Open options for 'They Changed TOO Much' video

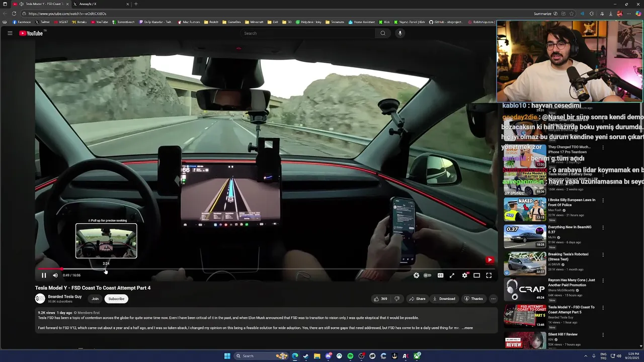pos(603,148)
